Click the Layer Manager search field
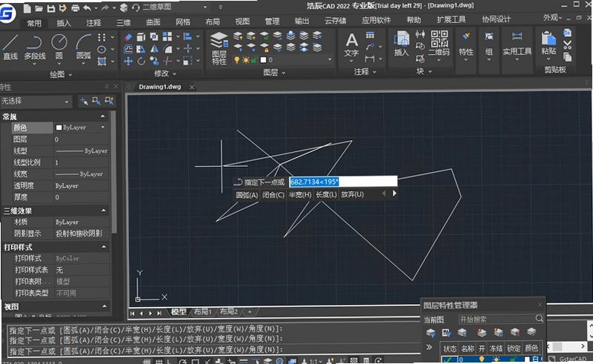Image resolution: width=593 pixels, height=364 pixels. [501, 320]
